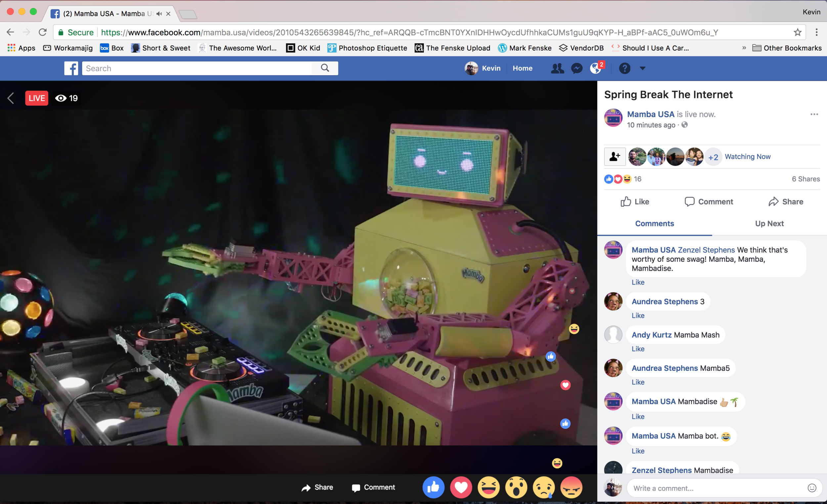Viewport: 827px width, 504px height.
Task: Like the Aundrea Stephens Mamba5 comment
Action: point(638,382)
